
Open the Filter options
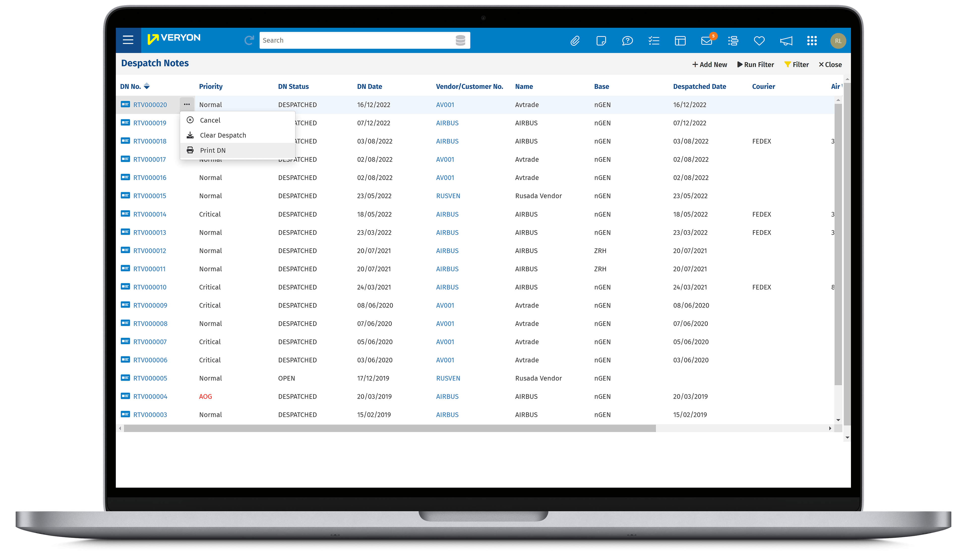[797, 64]
